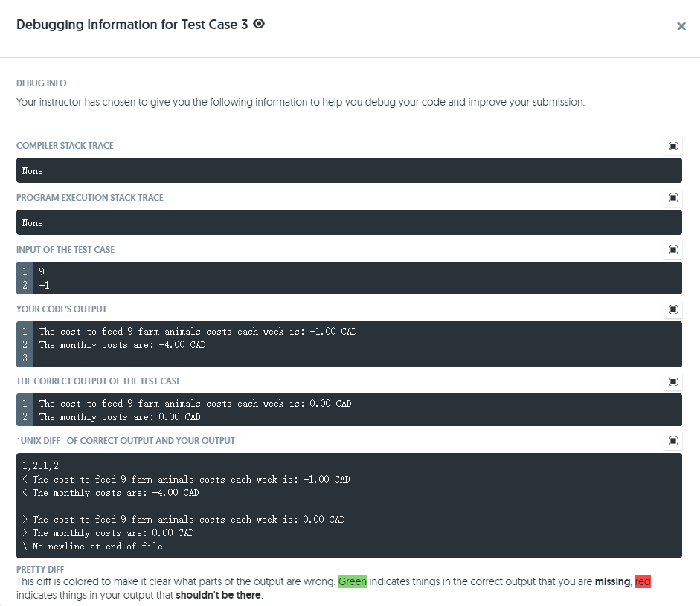Maximize Your Code's Output panel

point(672,309)
